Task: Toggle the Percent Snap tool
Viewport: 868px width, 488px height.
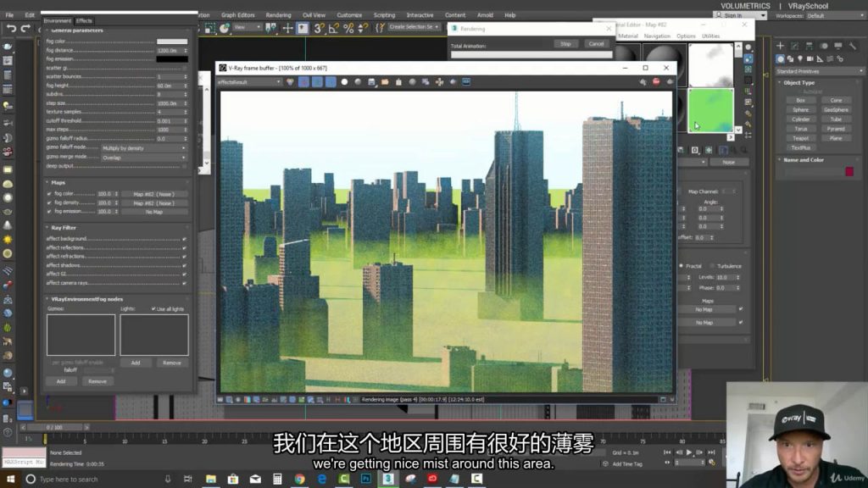Action: click(x=348, y=28)
